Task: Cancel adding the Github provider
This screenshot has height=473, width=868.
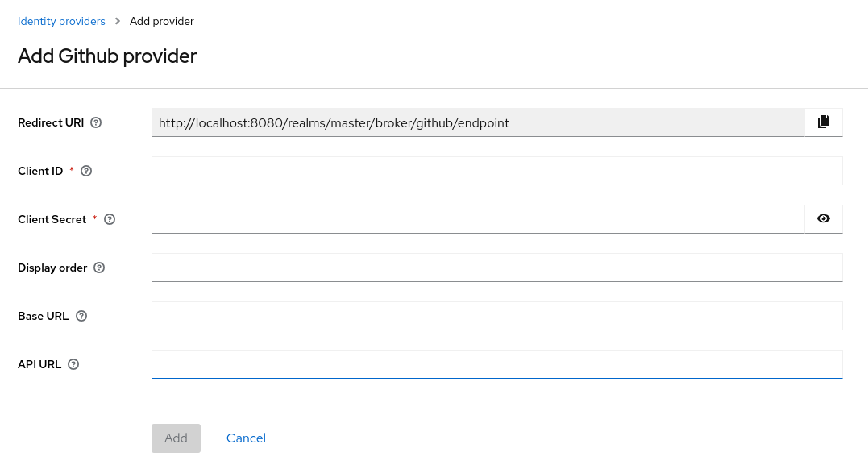Action: [246, 438]
